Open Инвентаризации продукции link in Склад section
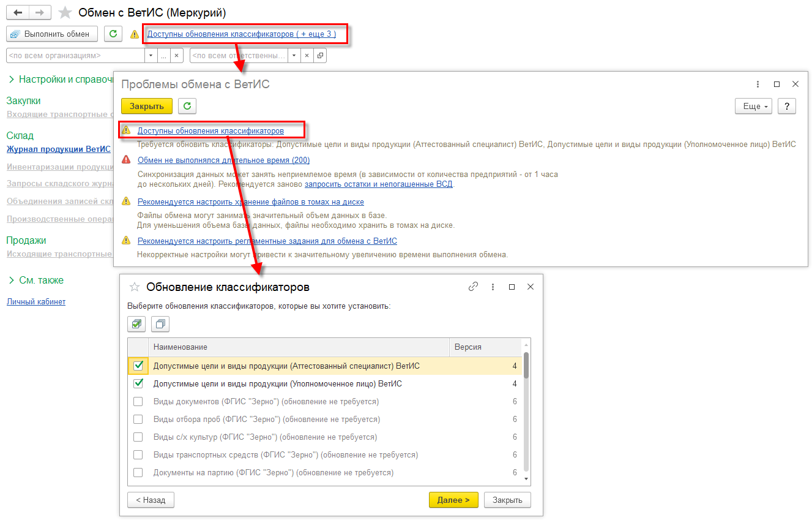Viewport: 812px width, 520px height. point(59,167)
